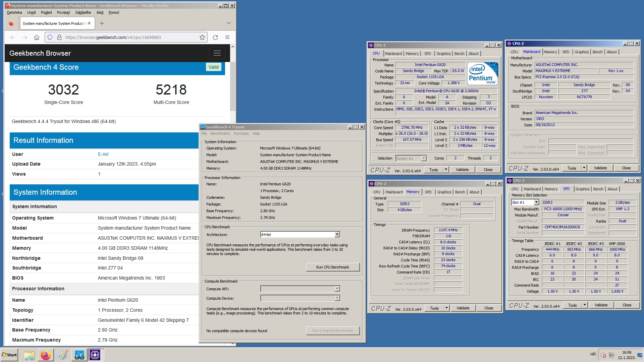Open Windows Explorer from the taskbar
The image size is (644, 362).
pos(29,355)
